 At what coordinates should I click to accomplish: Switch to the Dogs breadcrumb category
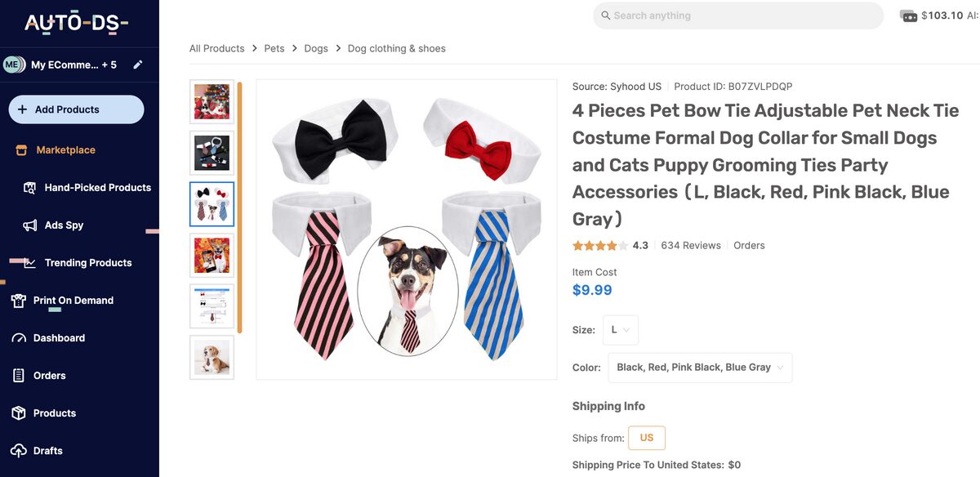pyautogui.click(x=316, y=48)
